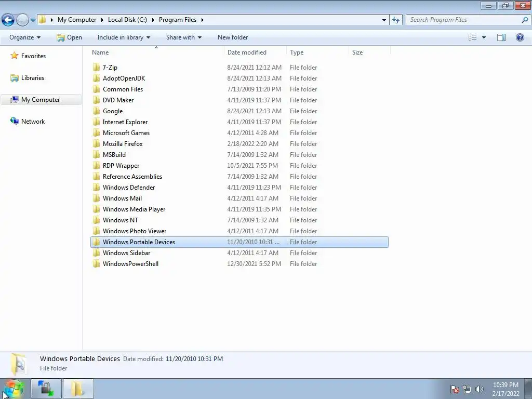
Task: Select the Mozilla Firefox folder icon
Action: coord(96,143)
